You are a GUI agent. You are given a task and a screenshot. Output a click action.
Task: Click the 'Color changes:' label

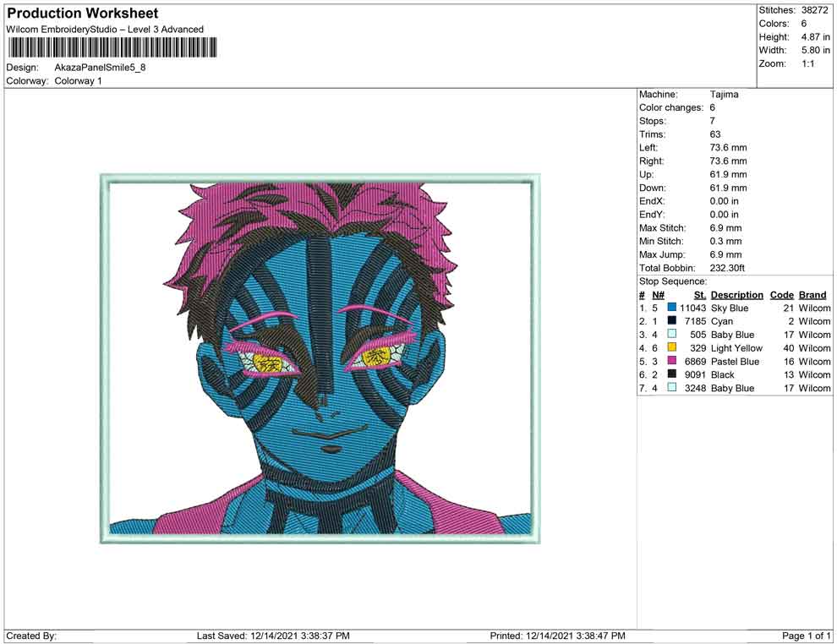(x=671, y=108)
